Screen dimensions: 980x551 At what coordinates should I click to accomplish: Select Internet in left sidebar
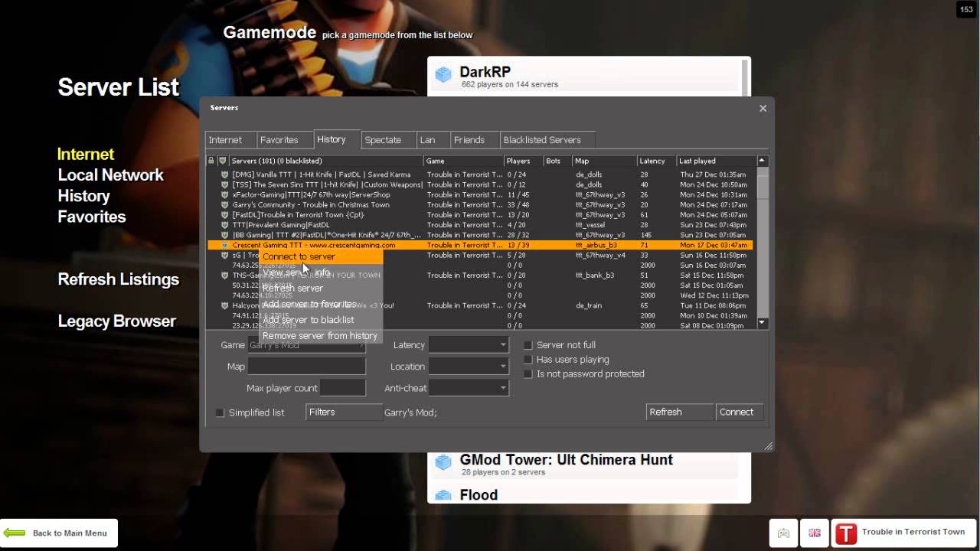pos(86,155)
